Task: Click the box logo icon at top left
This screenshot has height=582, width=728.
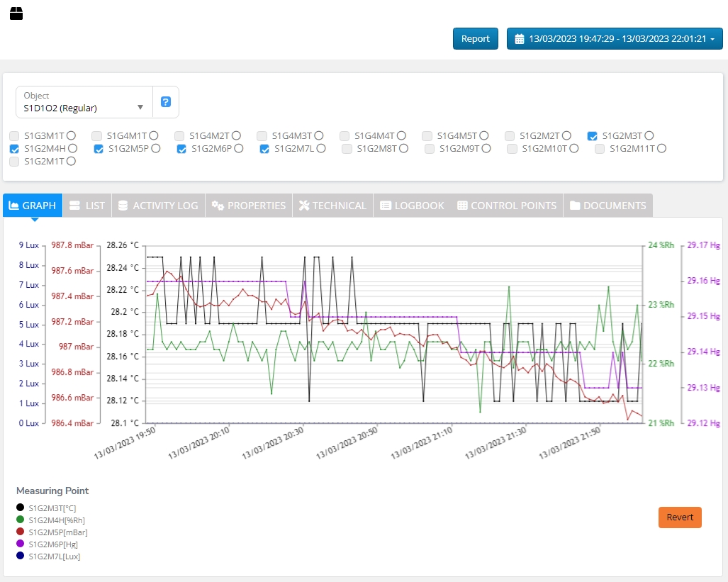Action: pos(16,13)
